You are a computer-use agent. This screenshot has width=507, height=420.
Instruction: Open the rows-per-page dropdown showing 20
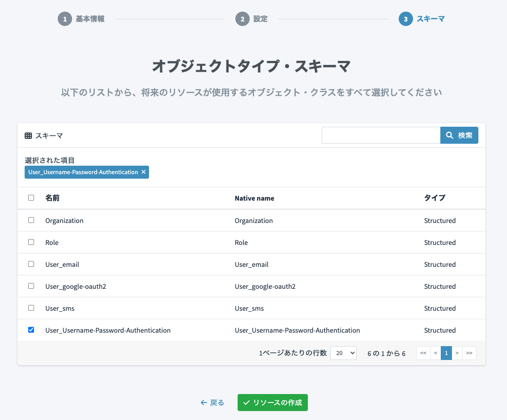click(343, 353)
